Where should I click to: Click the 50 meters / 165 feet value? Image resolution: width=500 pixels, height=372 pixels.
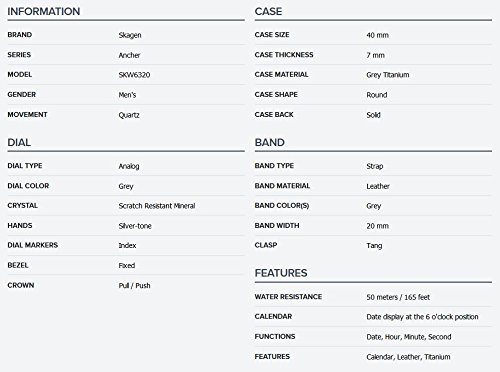[x=398, y=297]
